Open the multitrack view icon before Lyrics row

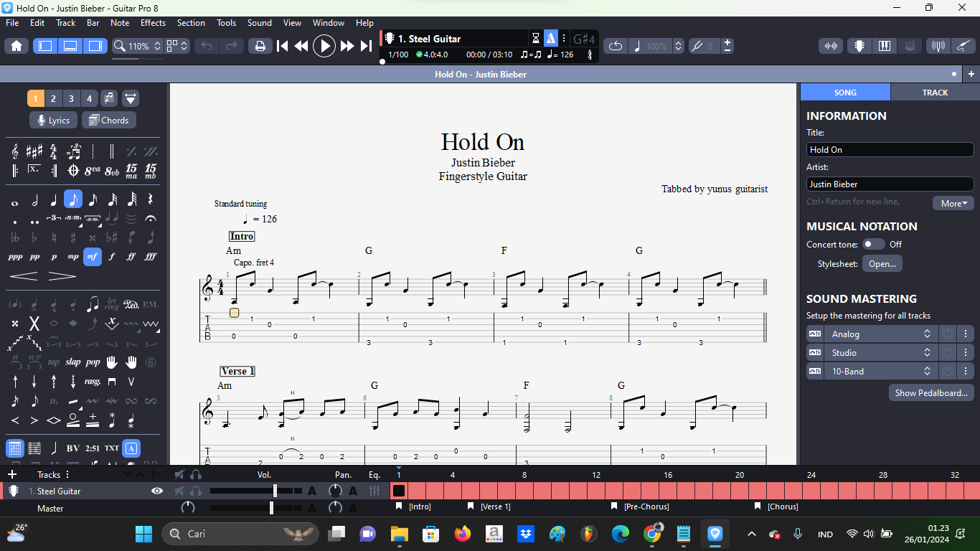point(109,98)
